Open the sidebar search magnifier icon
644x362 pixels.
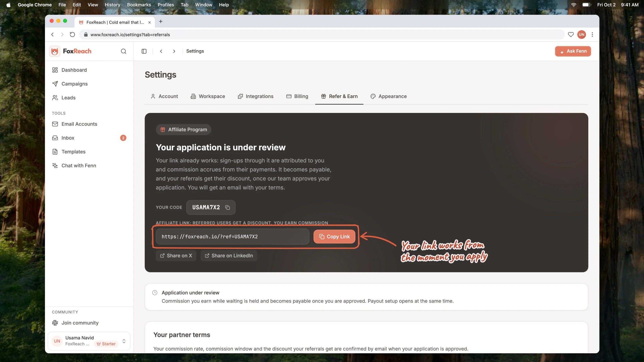pyautogui.click(x=123, y=51)
